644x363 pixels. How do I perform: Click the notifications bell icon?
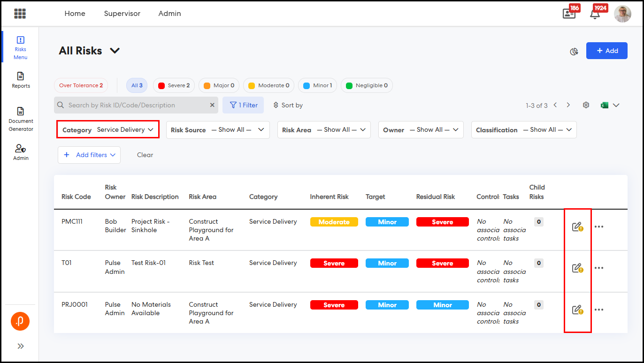click(x=595, y=14)
